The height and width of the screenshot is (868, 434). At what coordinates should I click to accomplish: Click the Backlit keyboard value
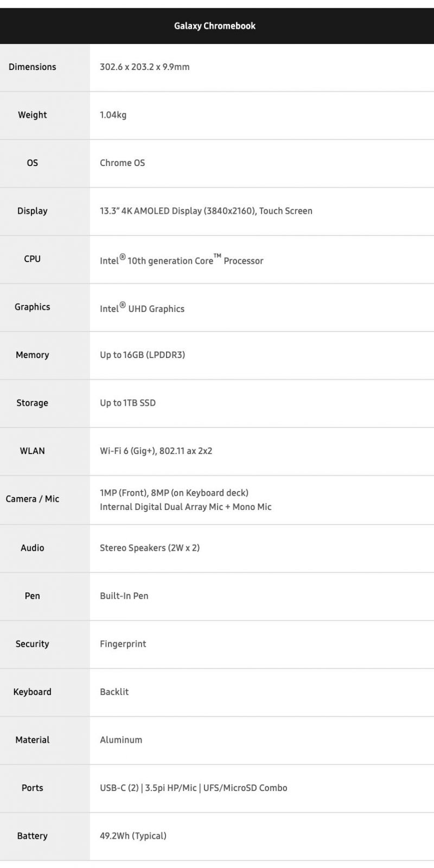pos(114,692)
